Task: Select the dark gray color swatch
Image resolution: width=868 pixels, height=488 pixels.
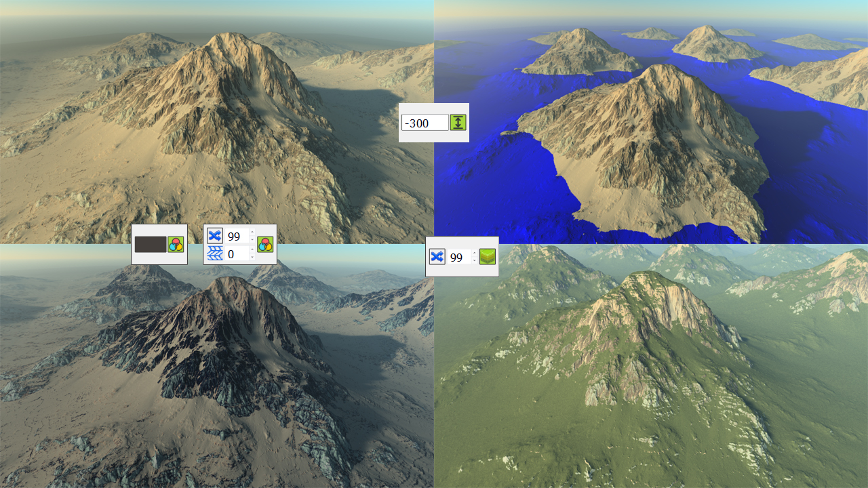Action: [150, 245]
